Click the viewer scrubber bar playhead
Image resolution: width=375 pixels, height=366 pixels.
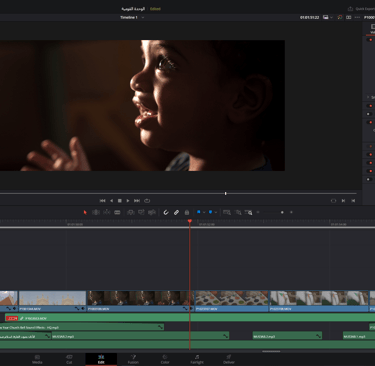click(x=226, y=193)
